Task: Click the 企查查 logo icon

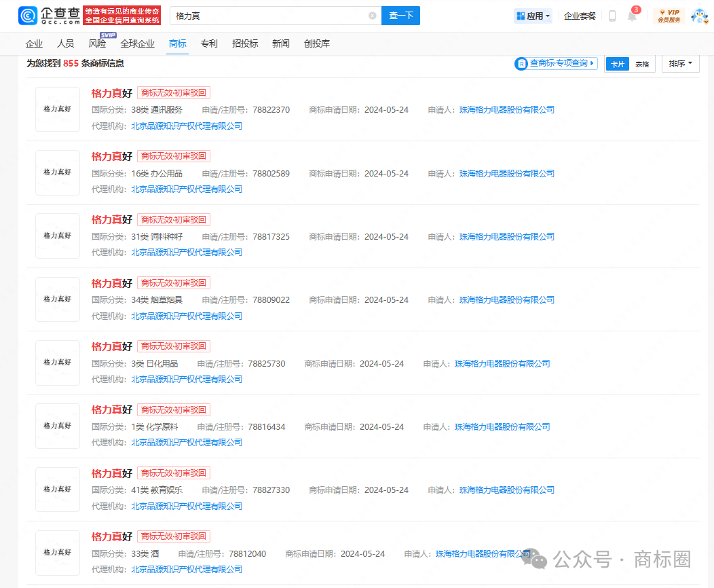Action: [28, 16]
